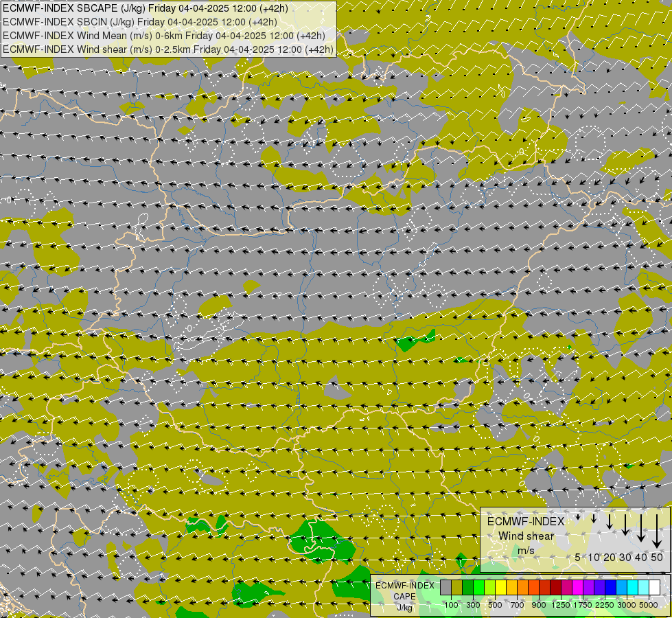Click the longest wind shear arrow above 50

657,531
